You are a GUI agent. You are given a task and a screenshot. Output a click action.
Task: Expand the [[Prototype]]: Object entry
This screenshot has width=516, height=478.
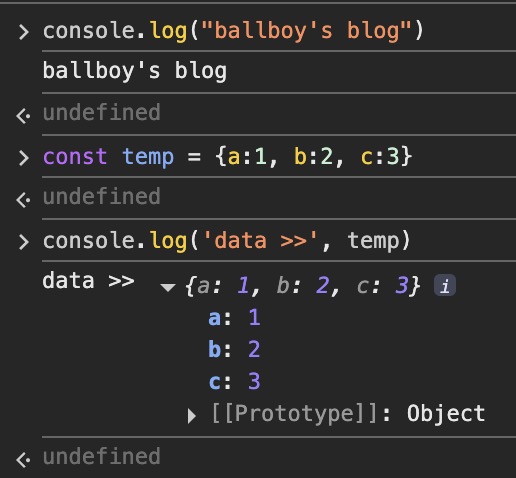pos(192,415)
